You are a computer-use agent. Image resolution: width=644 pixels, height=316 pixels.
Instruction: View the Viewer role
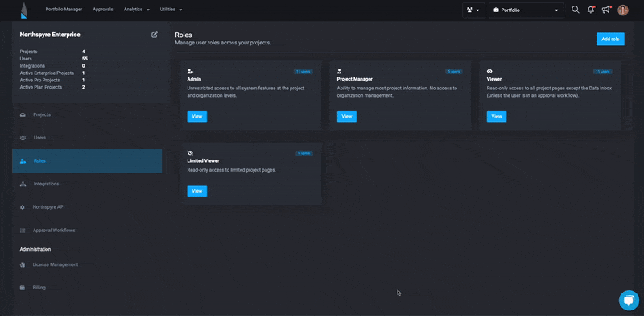click(497, 116)
